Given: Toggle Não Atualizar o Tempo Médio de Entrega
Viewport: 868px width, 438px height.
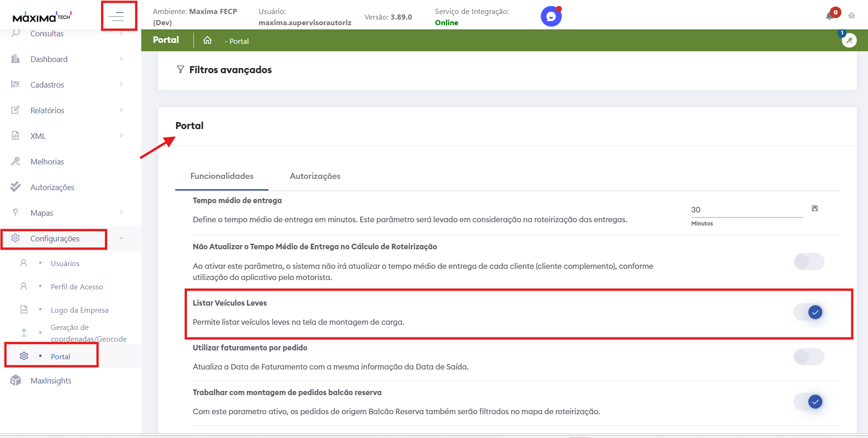Looking at the screenshot, I should pos(809,262).
